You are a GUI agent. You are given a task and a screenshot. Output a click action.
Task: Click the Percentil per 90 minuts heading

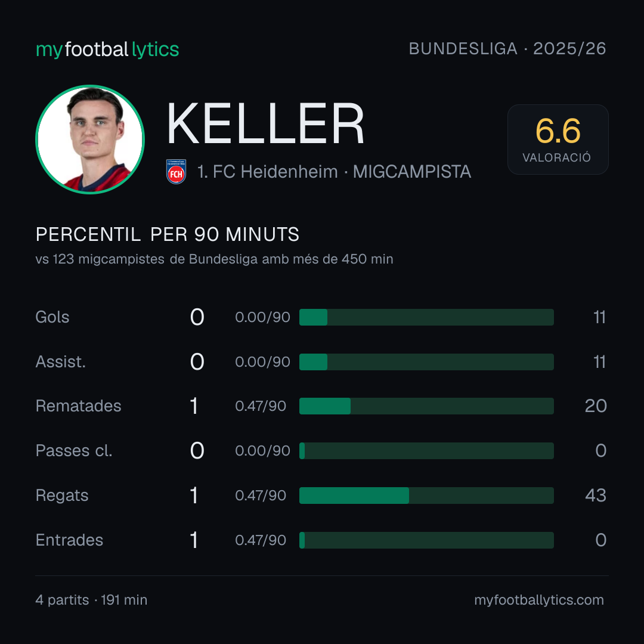[x=167, y=234]
